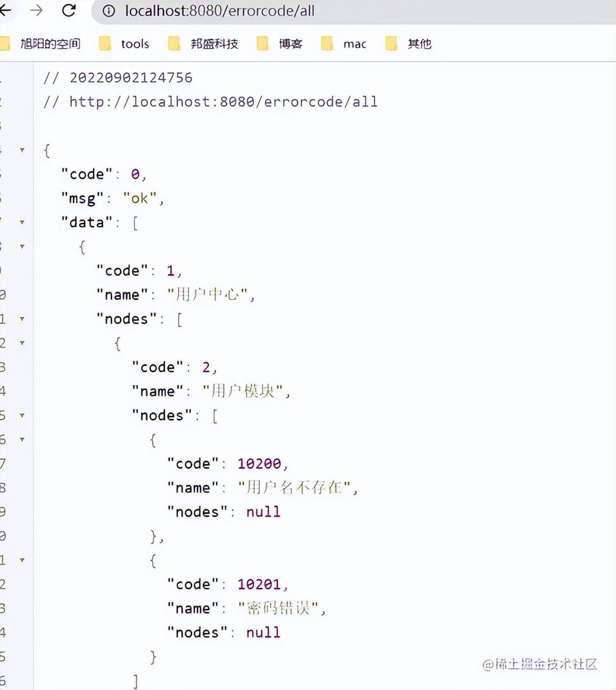Collapse the 用户模块 object
This screenshot has width=616, height=690.
(21, 343)
